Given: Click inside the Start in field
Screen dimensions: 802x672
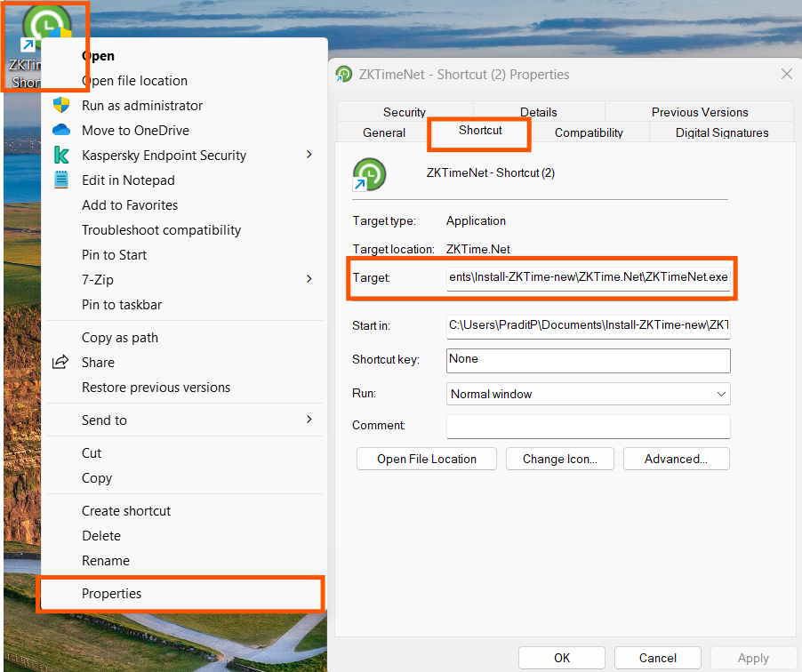Looking at the screenshot, I should [589, 326].
